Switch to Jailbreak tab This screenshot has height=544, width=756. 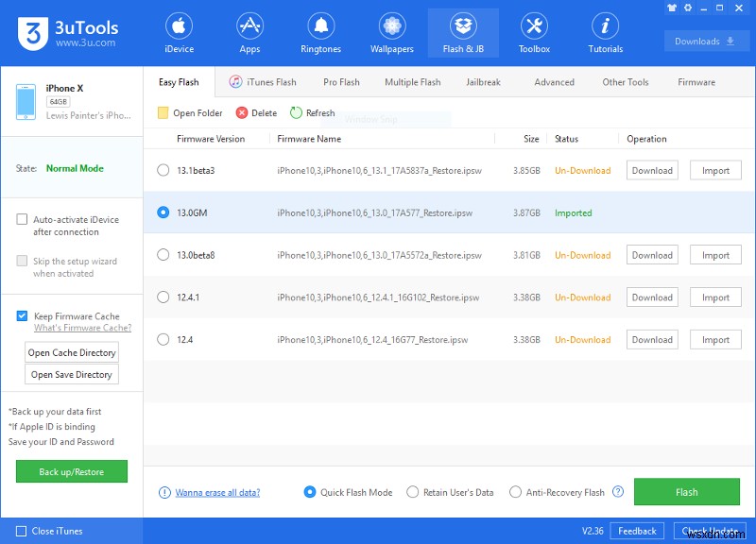coord(483,82)
